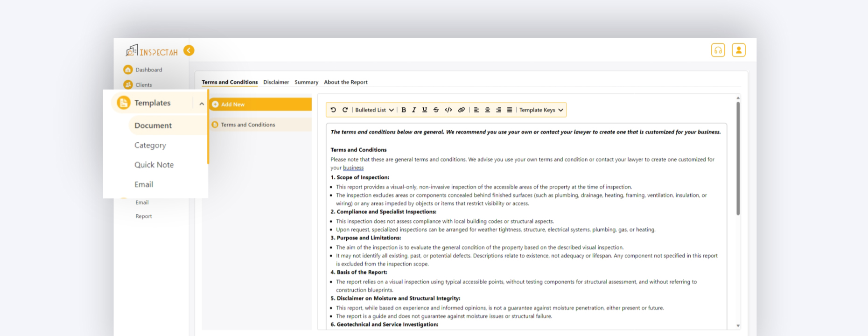868x336 pixels.
Task: Collapse sidebar with the orange arrow button
Action: [x=189, y=50]
